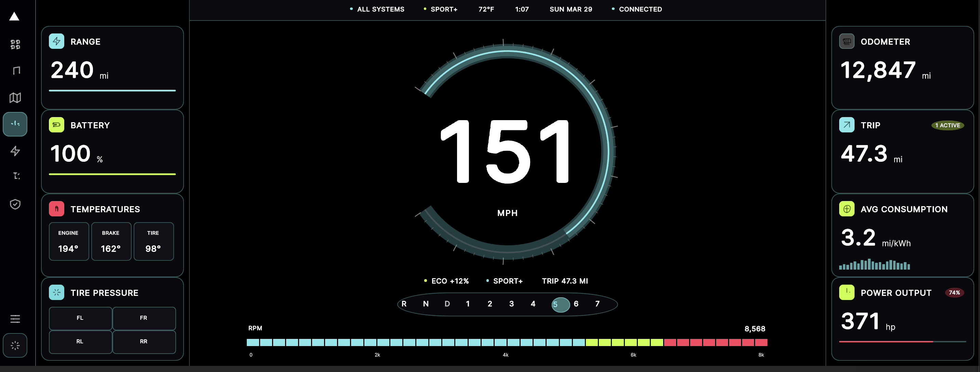Click ALL SYSTEMS in the top bar

tap(380, 9)
